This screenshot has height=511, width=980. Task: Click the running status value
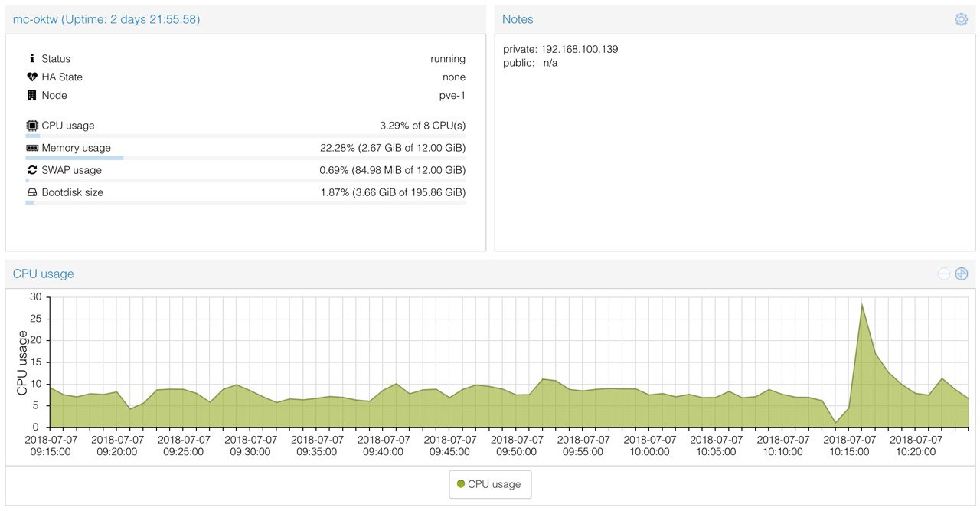coord(448,59)
